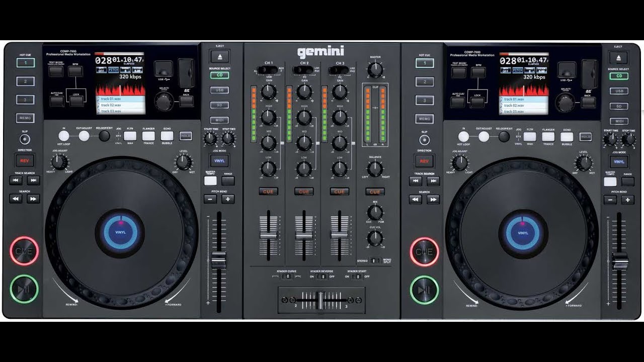The image size is (644, 362).
Task: Click the CH 1 channel fader
Action: pyautogui.click(x=268, y=235)
